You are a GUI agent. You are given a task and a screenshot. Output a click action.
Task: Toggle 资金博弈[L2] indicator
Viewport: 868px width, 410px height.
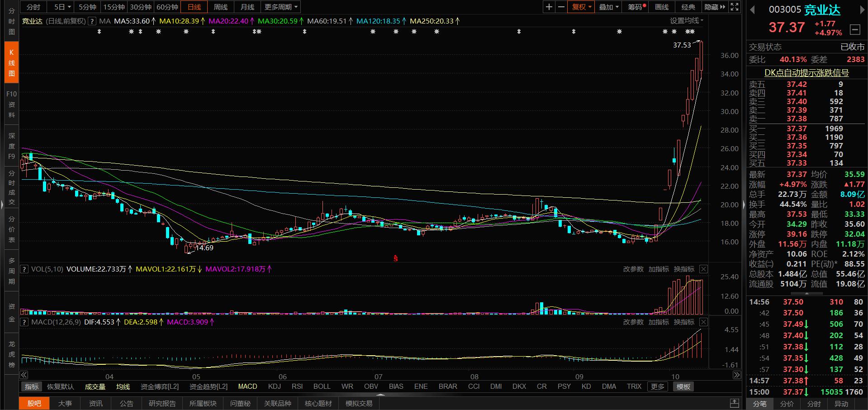tap(160, 386)
